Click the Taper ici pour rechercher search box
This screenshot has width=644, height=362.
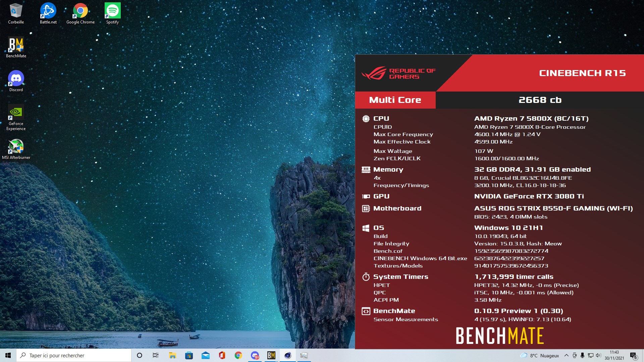[x=74, y=355]
